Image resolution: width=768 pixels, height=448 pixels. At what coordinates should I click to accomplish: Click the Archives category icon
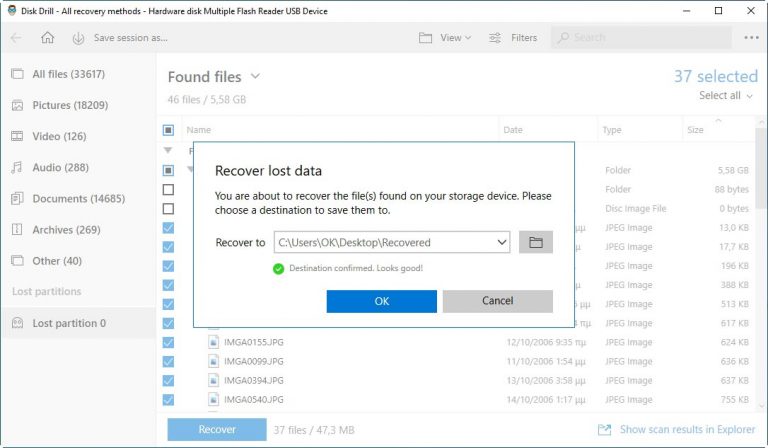point(17,230)
